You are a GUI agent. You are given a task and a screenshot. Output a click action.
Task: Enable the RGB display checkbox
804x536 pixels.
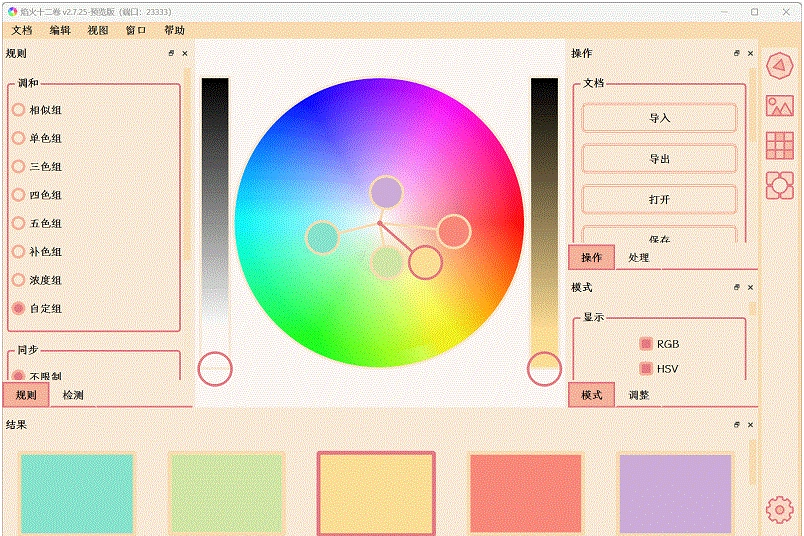(646, 343)
